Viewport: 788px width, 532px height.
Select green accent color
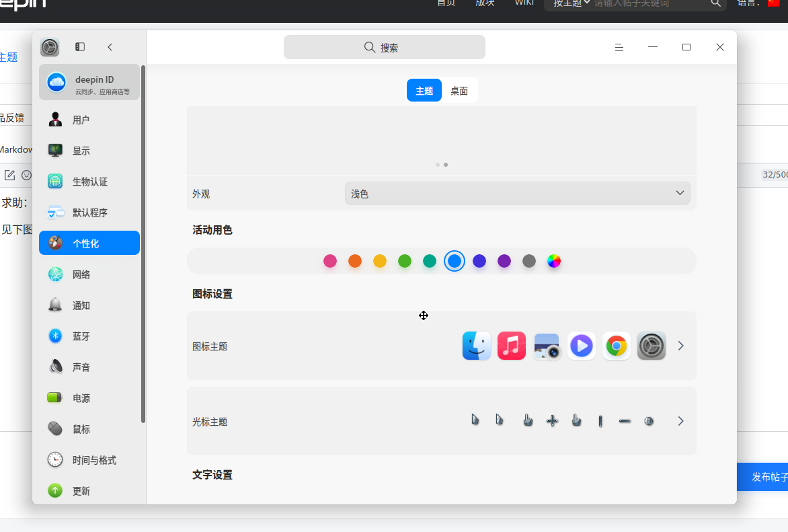(x=405, y=261)
